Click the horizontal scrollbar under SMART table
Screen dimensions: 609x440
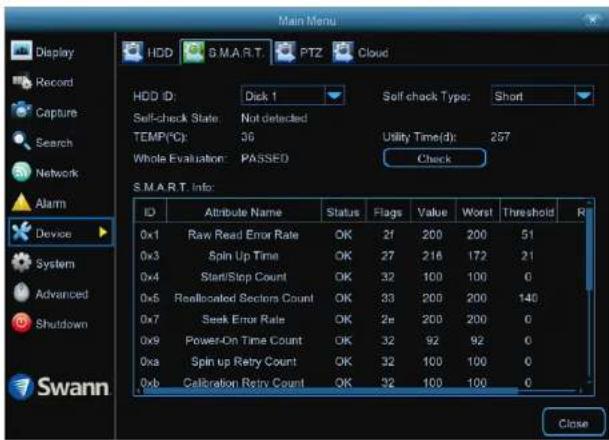coord(330,390)
